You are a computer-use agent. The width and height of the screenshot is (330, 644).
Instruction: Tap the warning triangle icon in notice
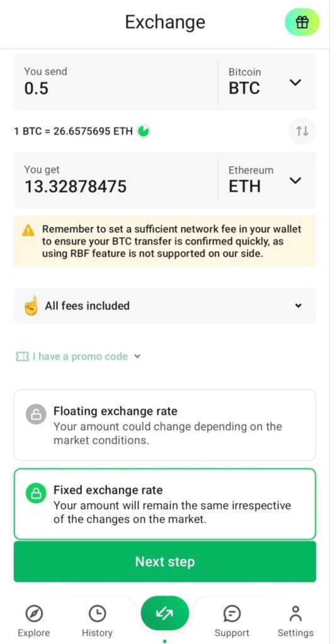28,230
